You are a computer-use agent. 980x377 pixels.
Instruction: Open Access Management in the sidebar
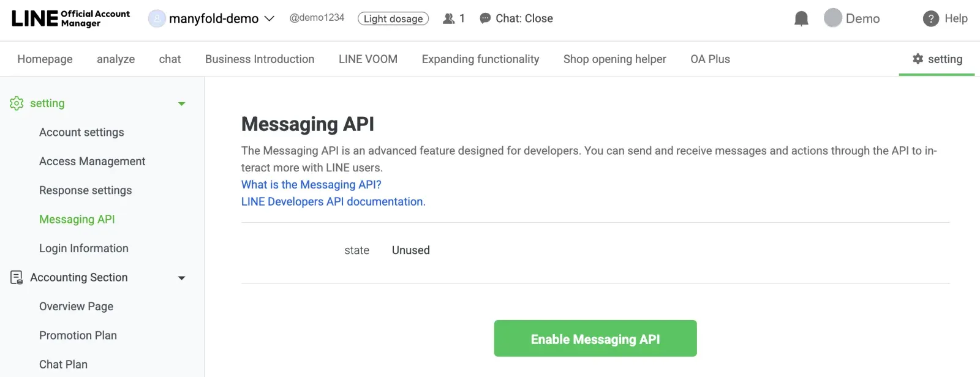92,161
